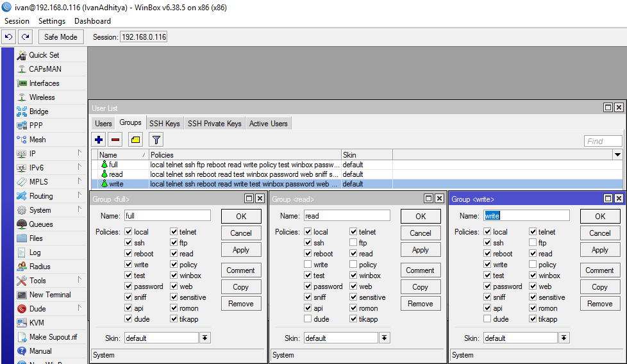This screenshot has width=627, height=364.
Task: Enable dude policy in Group write
Action: pos(487,319)
